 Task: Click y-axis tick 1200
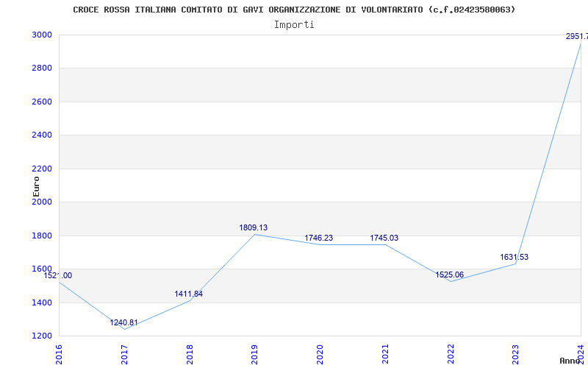42,336
